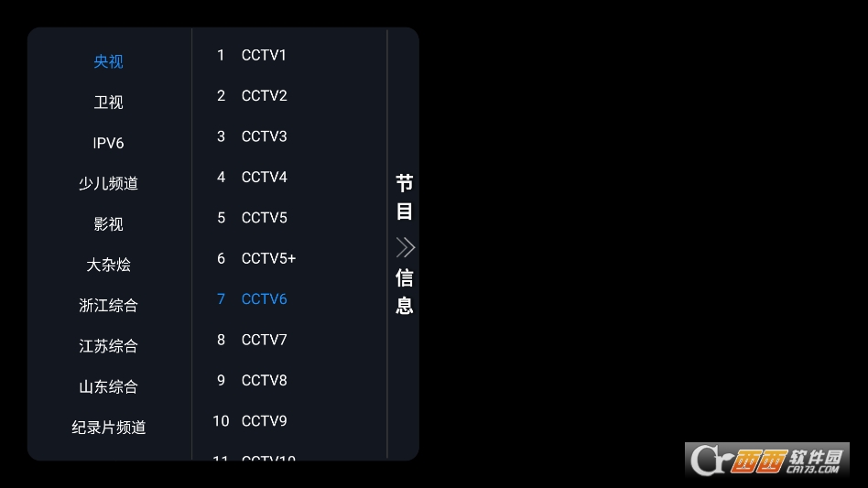The width and height of the screenshot is (868, 488).
Task: Switch to channel CCTV2
Action: pos(264,95)
